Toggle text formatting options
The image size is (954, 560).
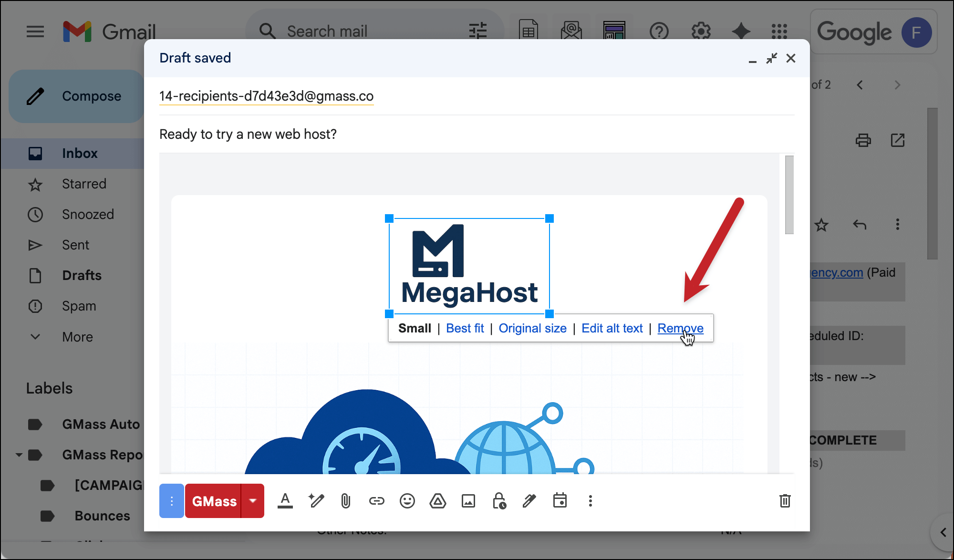click(285, 501)
